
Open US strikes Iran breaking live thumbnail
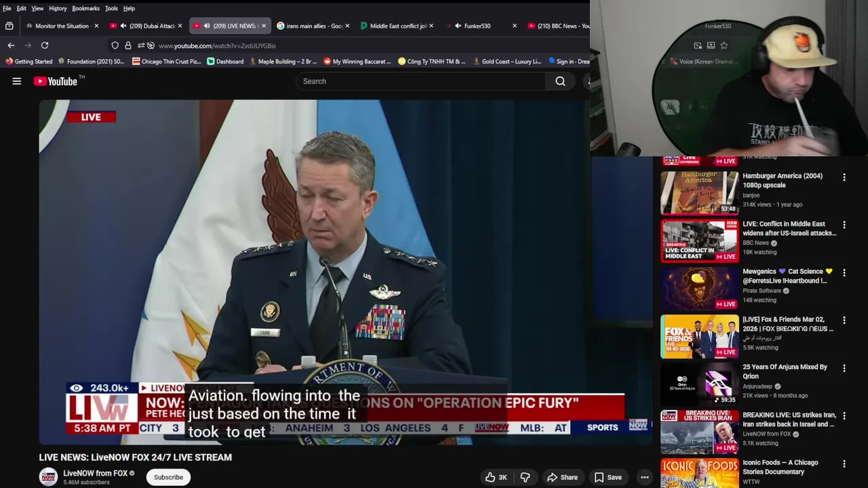pyautogui.click(x=700, y=432)
